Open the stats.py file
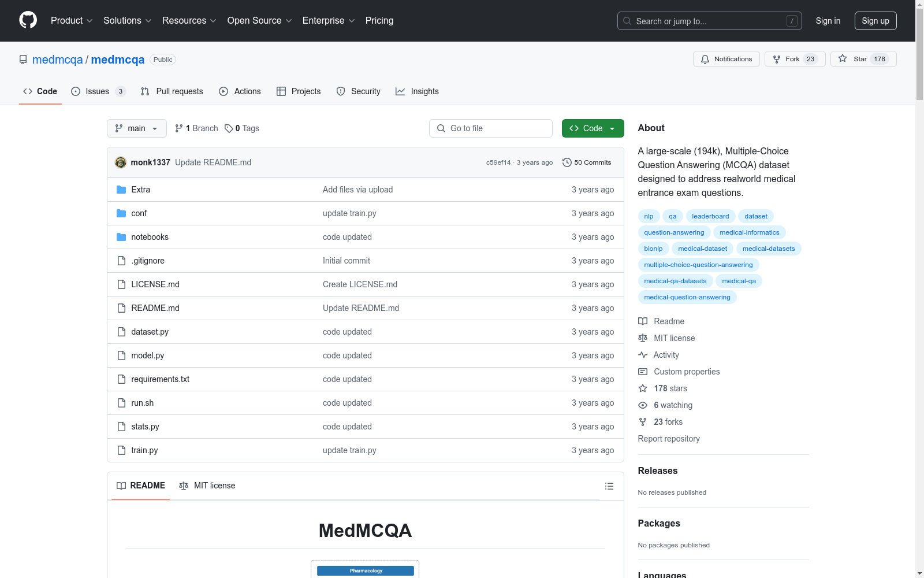This screenshot has height=578, width=924. click(x=145, y=427)
